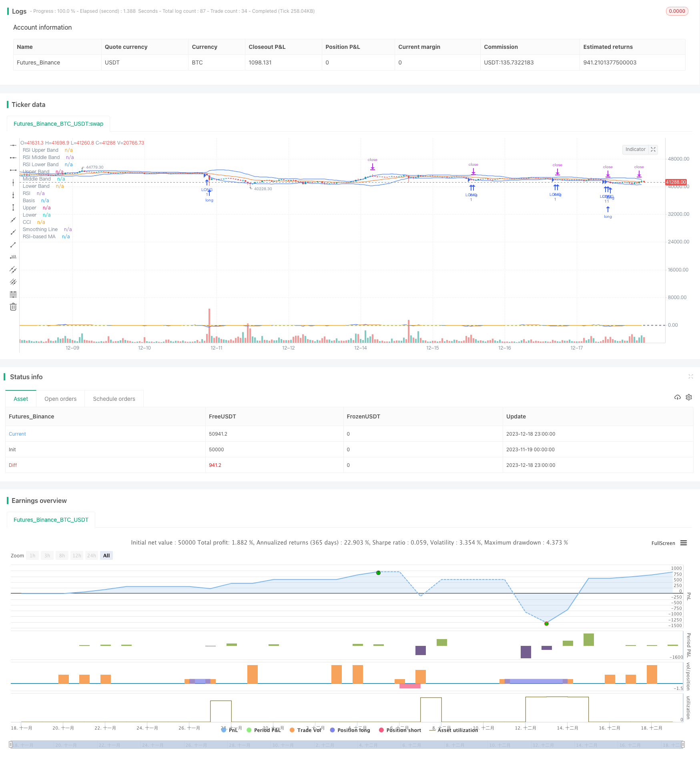
Task: Click the FullScreen button on earnings chart
Action: [x=663, y=543]
